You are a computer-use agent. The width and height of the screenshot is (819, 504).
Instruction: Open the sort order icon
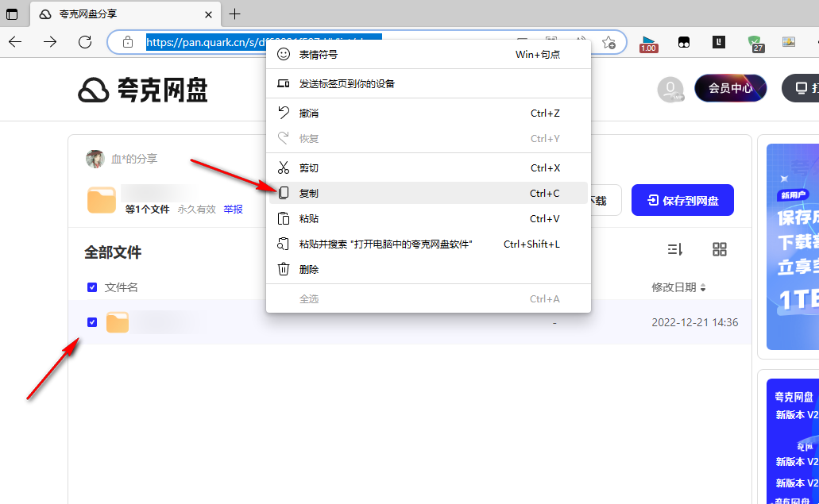(x=675, y=249)
